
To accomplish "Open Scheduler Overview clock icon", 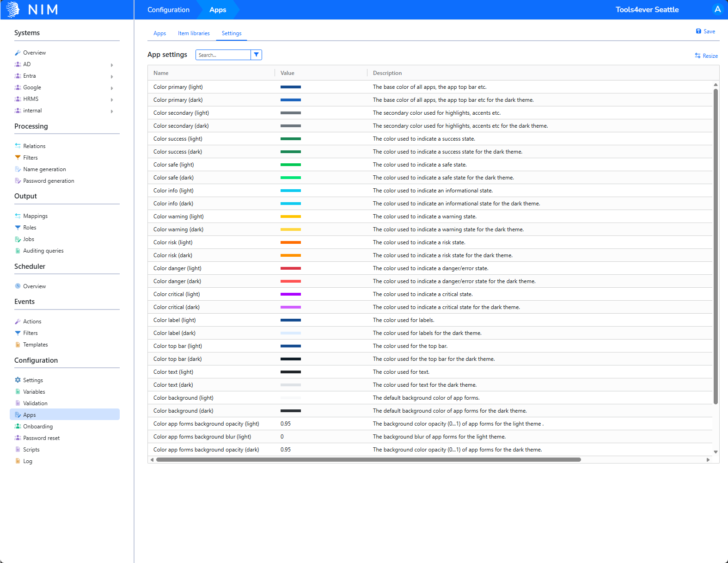I will pos(18,286).
